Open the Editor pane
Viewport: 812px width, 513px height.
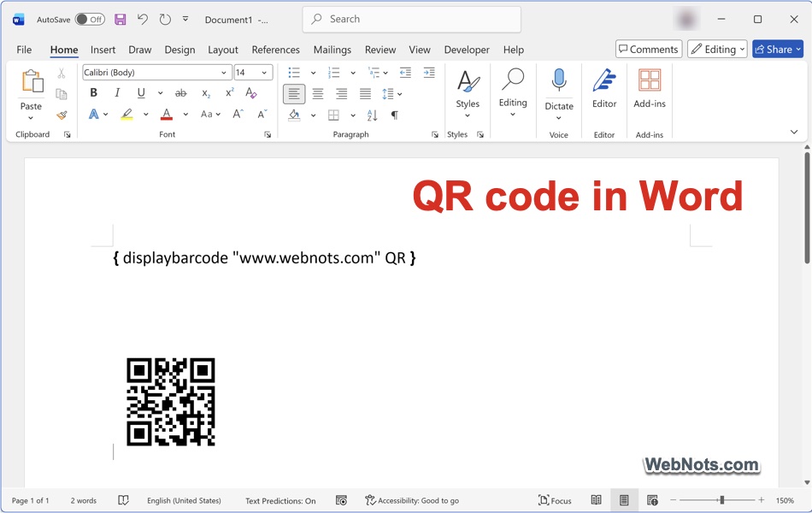point(604,88)
